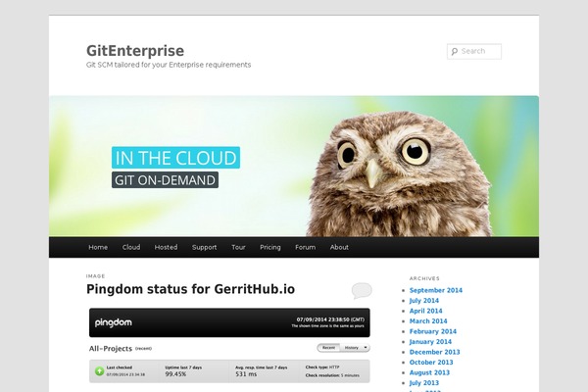This screenshot has width=588, height=392.
Task: Open January 2014 archive
Action: pyautogui.click(x=430, y=342)
